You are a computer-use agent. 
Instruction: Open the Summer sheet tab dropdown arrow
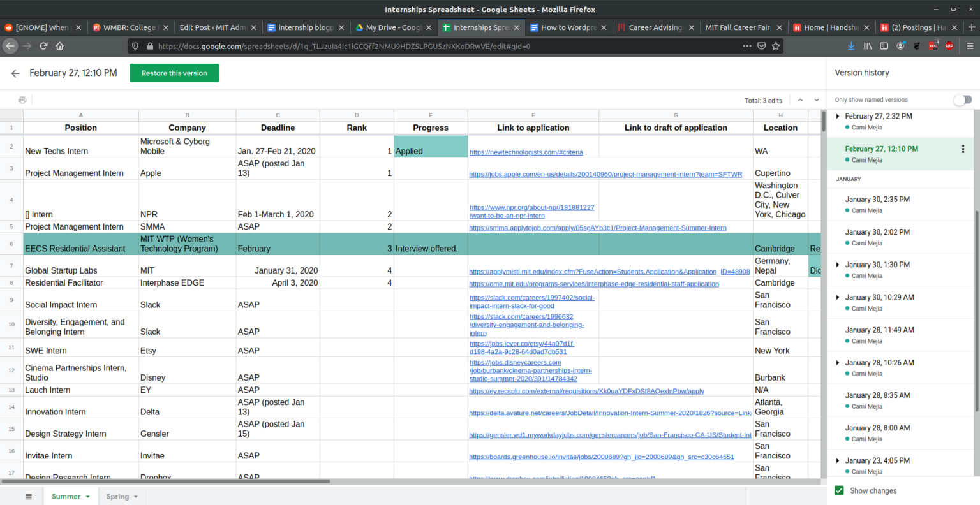[87, 497]
